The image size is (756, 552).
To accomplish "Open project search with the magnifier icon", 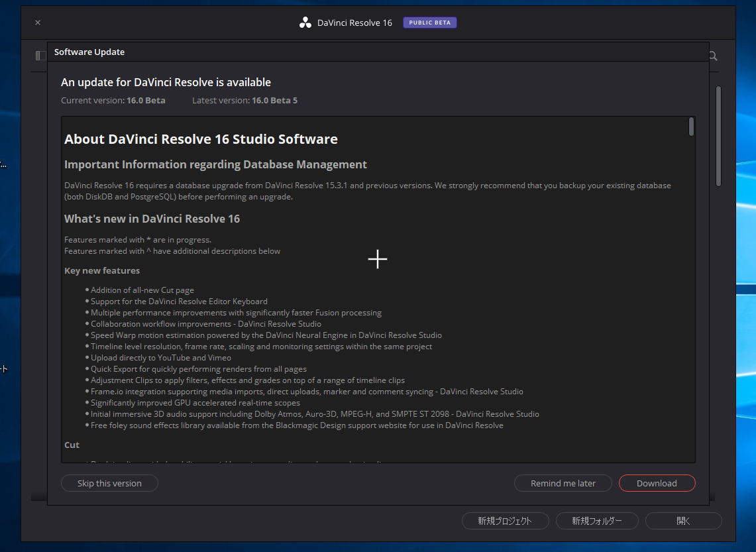I will pyautogui.click(x=713, y=56).
